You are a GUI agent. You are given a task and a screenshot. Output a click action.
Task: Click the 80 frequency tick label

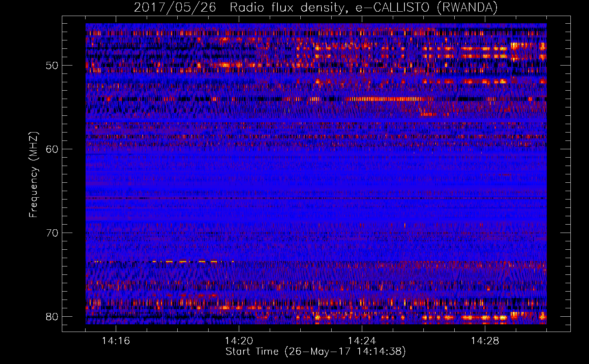52,317
